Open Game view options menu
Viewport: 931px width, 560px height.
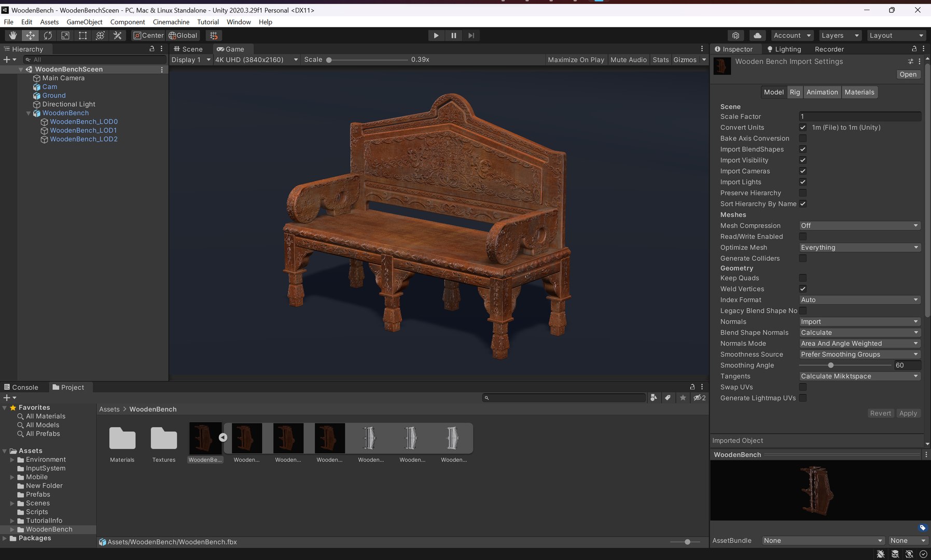(x=702, y=49)
